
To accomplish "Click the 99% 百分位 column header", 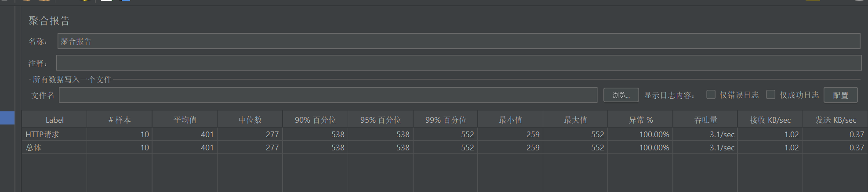I will click(x=446, y=120).
